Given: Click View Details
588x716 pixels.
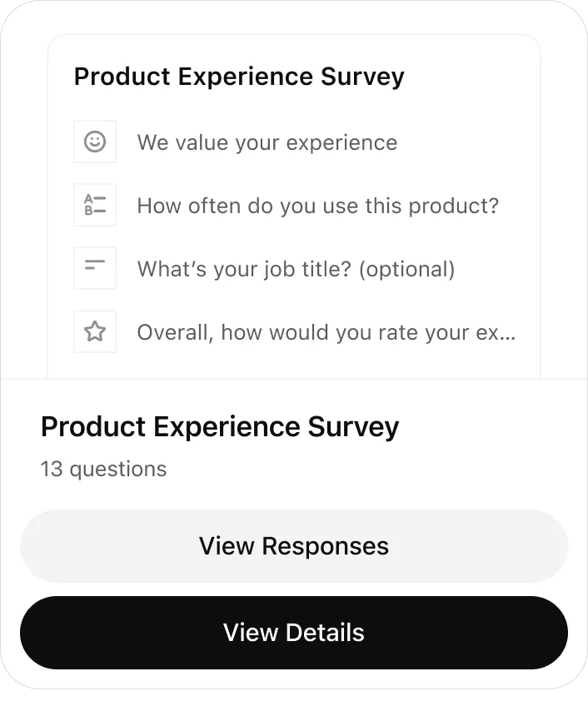Looking at the screenshot, I should coord(293,633).
